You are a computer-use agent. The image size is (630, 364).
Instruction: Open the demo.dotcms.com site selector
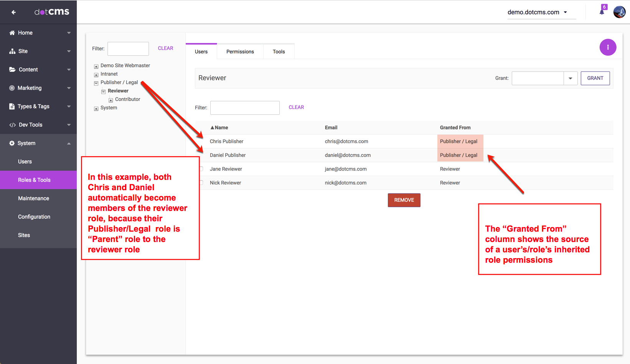pos(537,12)
